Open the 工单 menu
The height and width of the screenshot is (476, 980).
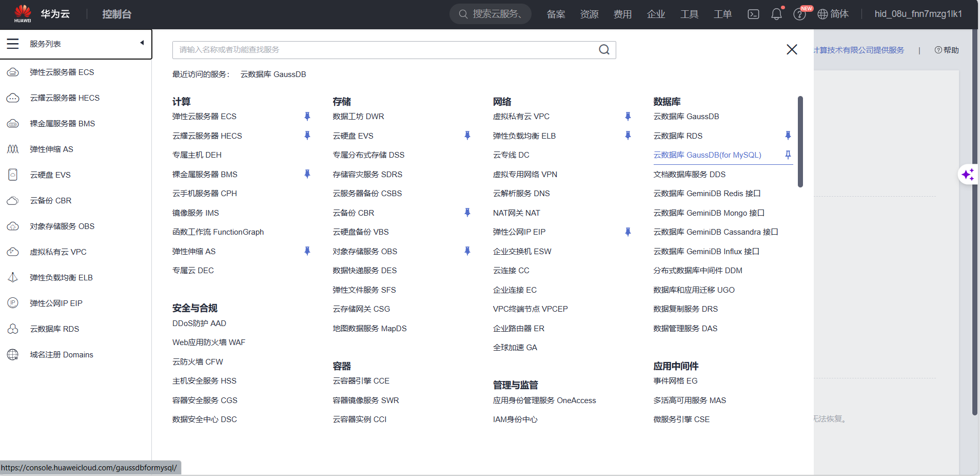(722, 14)
